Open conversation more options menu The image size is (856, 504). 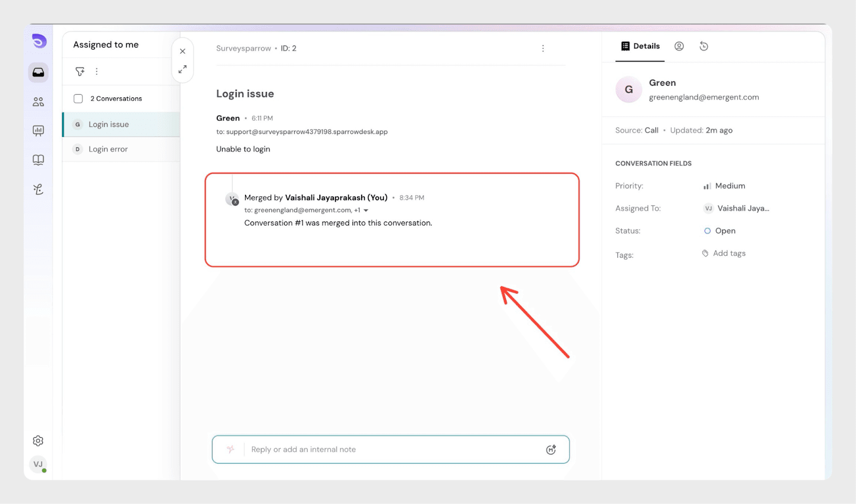[x=542, y=49]
